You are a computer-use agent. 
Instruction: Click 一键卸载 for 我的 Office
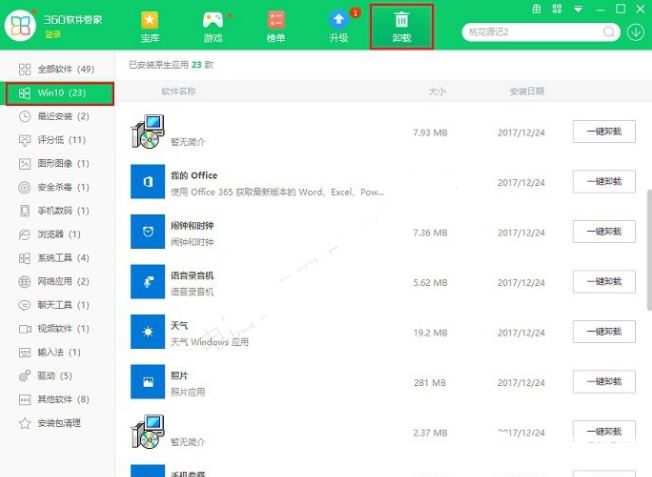[604, 181]
